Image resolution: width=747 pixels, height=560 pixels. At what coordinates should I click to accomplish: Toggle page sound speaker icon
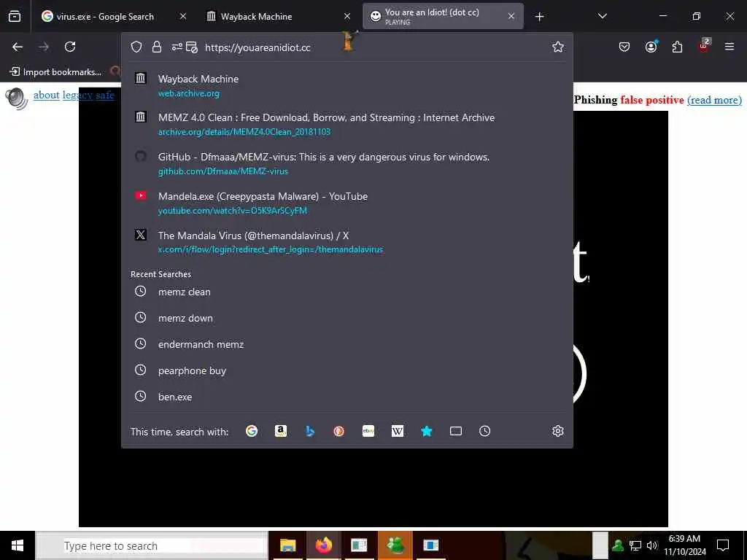17,98
